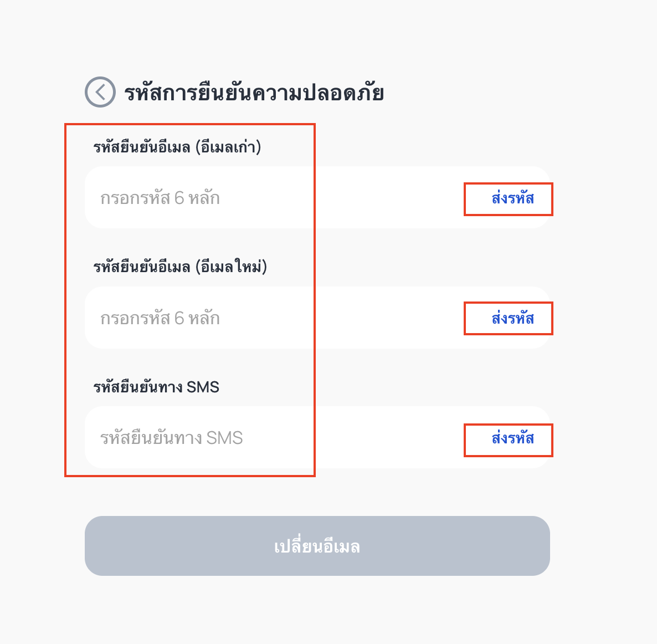Click the second กรอกรหัส 6 หลัก placeholder
Image resolution: width=657 pixels, height=644 pixels.
160,318
